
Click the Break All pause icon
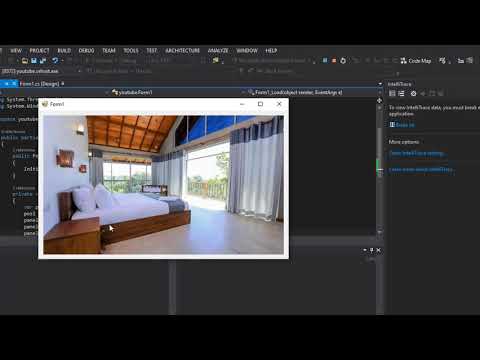point(325,61)
